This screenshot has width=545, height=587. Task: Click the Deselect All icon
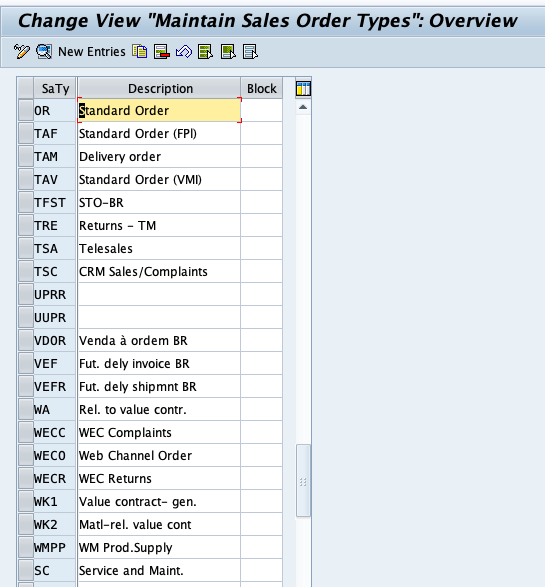(x=250, y=51)
